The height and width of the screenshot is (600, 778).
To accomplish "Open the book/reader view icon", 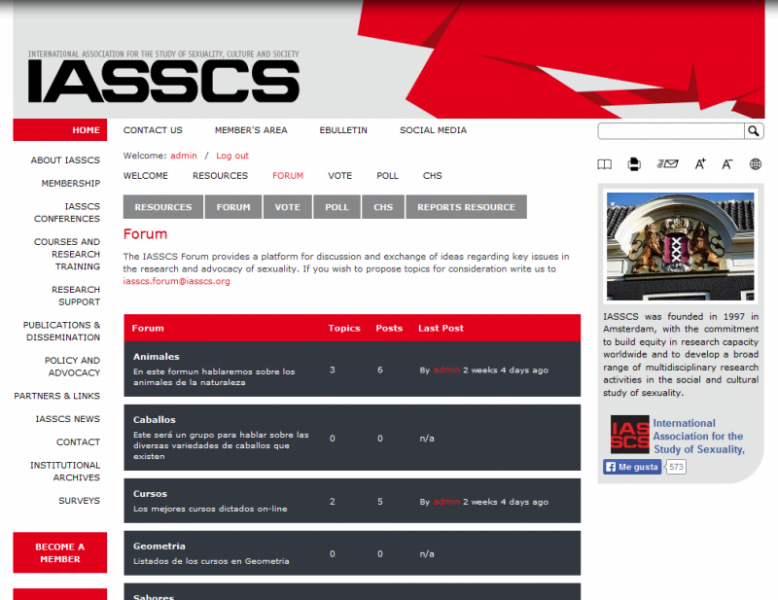I will pyautogui.click(x=604, y=164).
